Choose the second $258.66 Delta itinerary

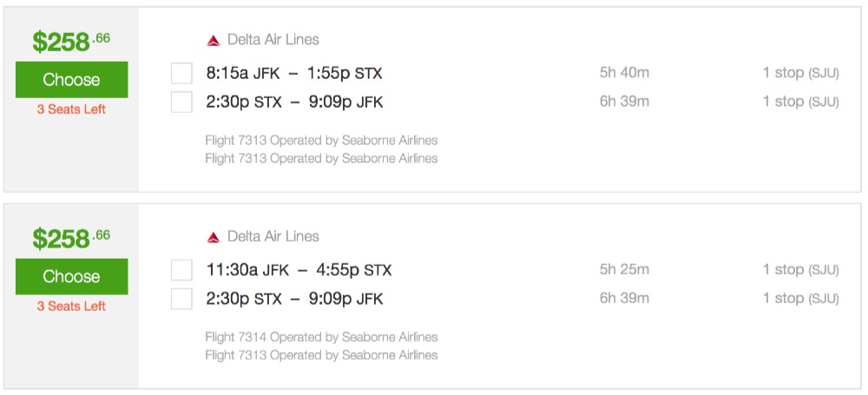point(71,277)
